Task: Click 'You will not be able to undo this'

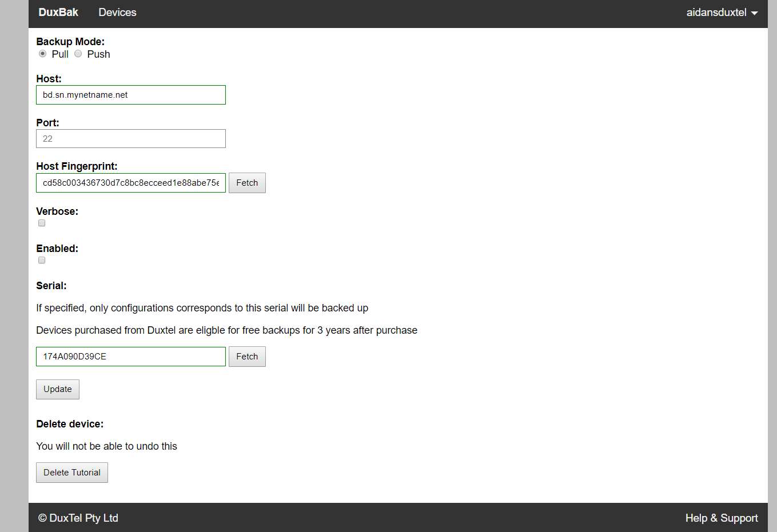Action: click(x=106, y=446)
